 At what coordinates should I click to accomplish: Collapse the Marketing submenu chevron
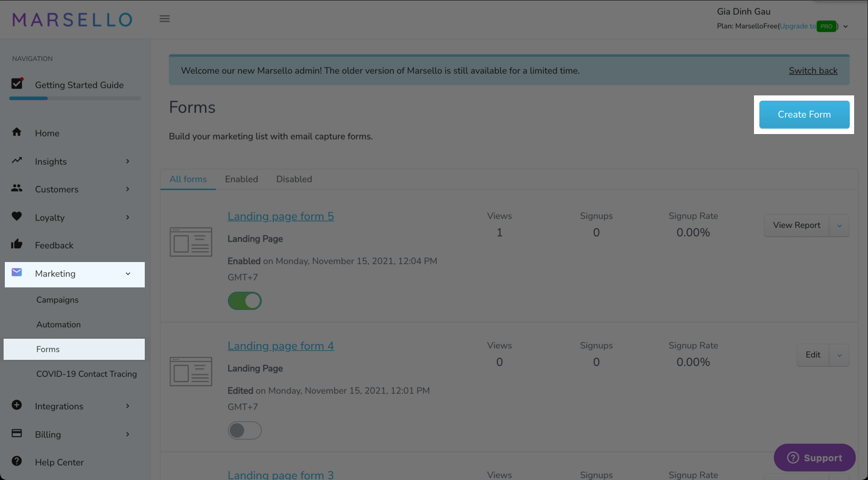tap(128, 274)
